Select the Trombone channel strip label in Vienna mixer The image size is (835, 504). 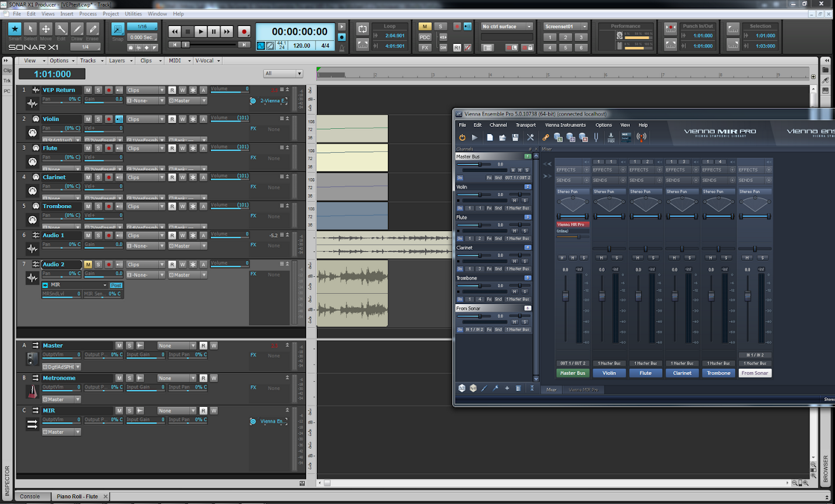719,373
